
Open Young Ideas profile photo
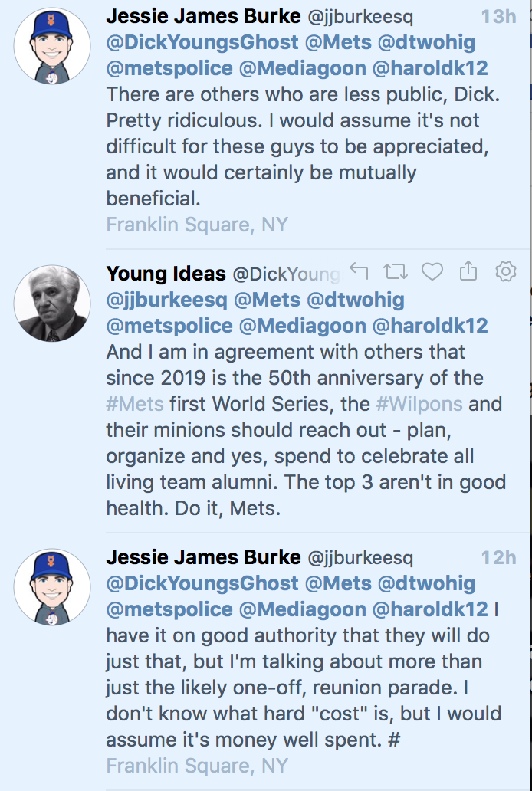52,304
